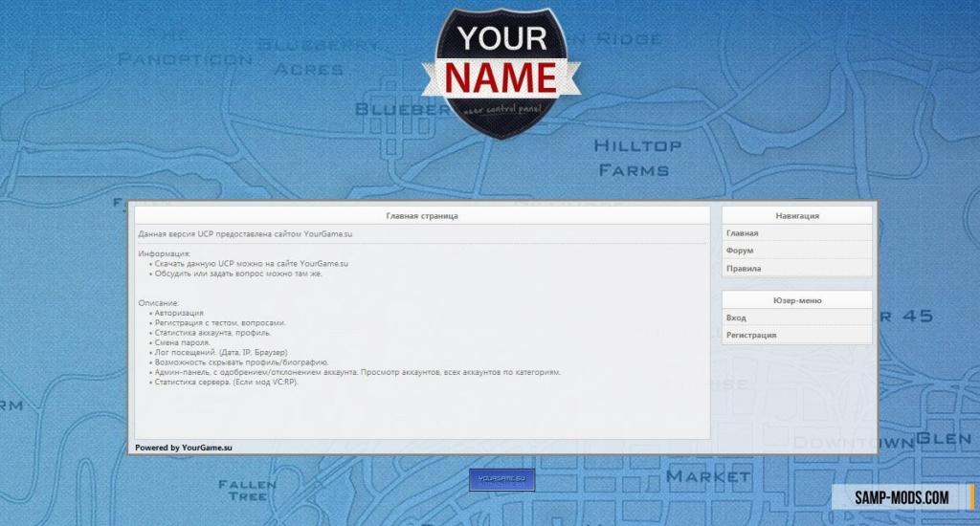Click the Админ-панель list item
The width and height of the screenshot is (980, 526).
pos(358,372)
